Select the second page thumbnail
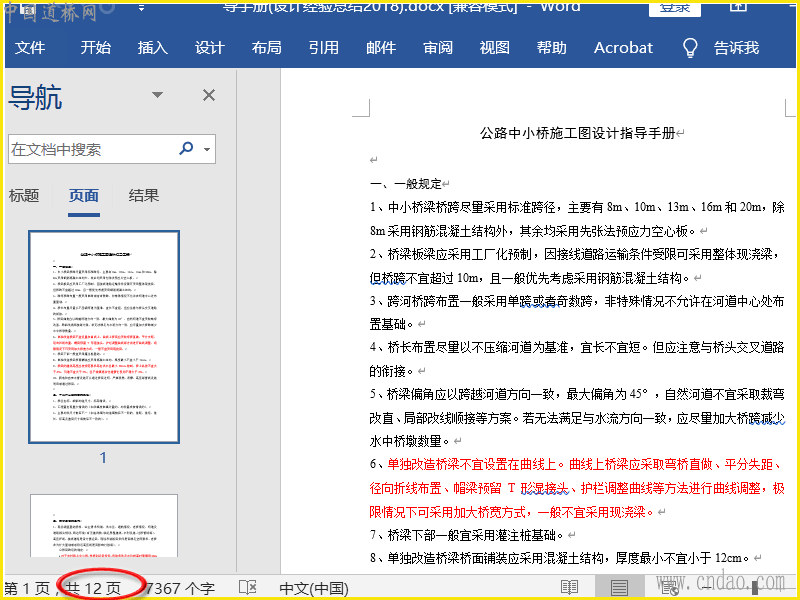 [104, 526]
